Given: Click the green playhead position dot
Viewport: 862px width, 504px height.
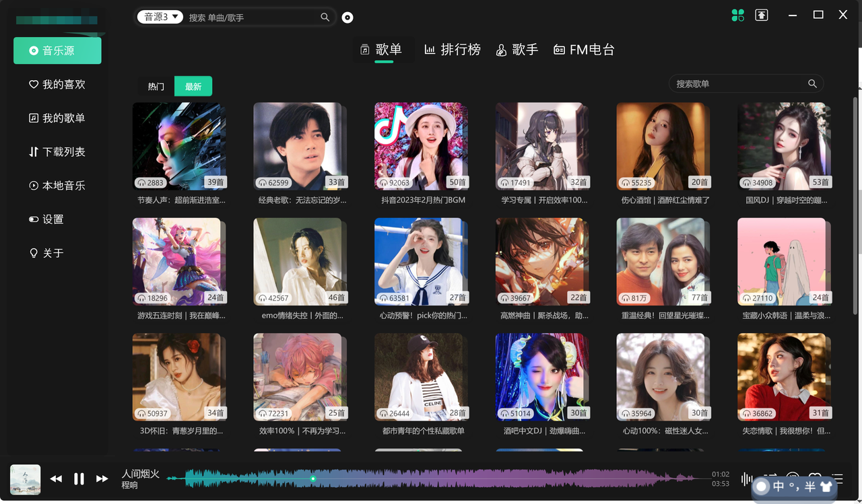Looking at the screenshot, I should click(313, 478).
